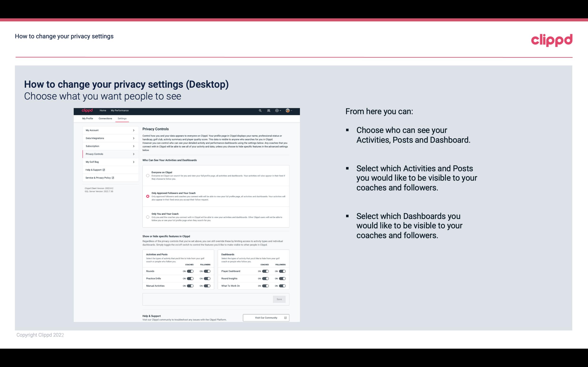
Task: Select 'Everyone on Clippd' radio button
Action: [147, 175]
